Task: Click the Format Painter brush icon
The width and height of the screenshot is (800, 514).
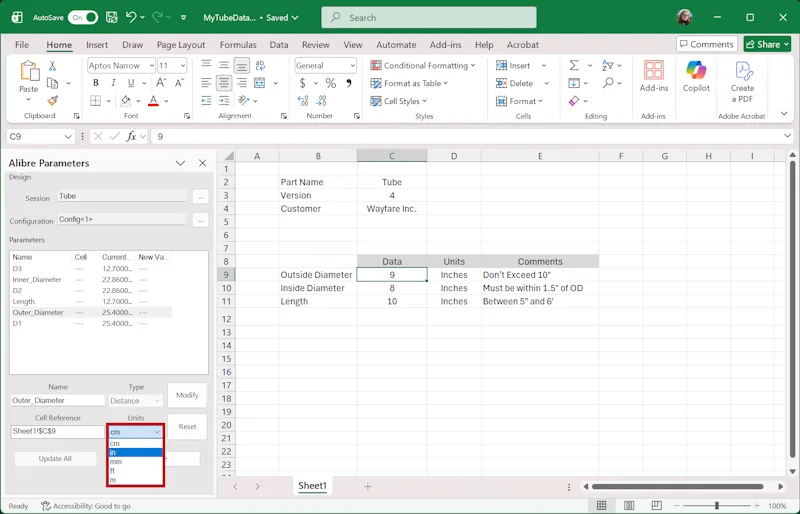Action: [52, 101]
